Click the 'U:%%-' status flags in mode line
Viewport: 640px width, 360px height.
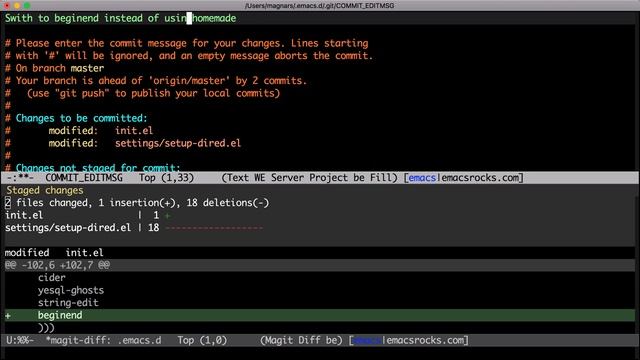[20, 340]
